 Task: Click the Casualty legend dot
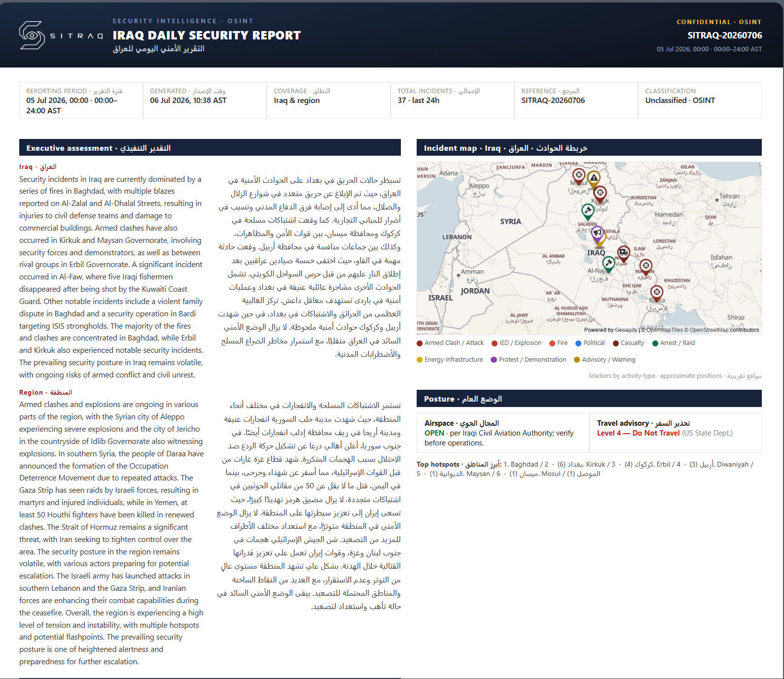click(616, 343)
